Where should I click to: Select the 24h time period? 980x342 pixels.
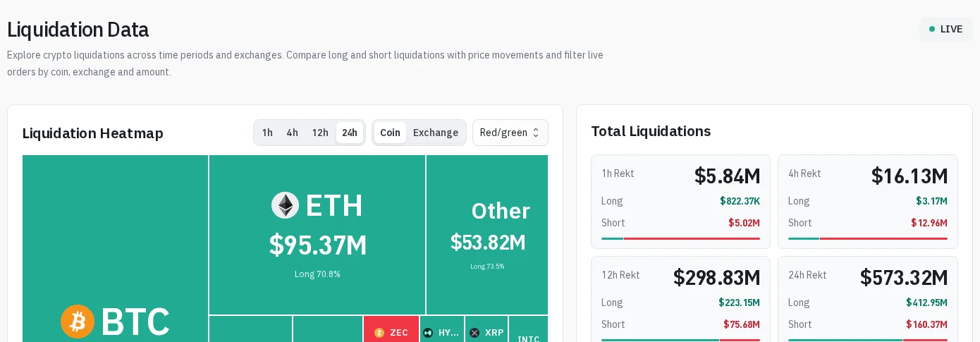pos(350,133)
